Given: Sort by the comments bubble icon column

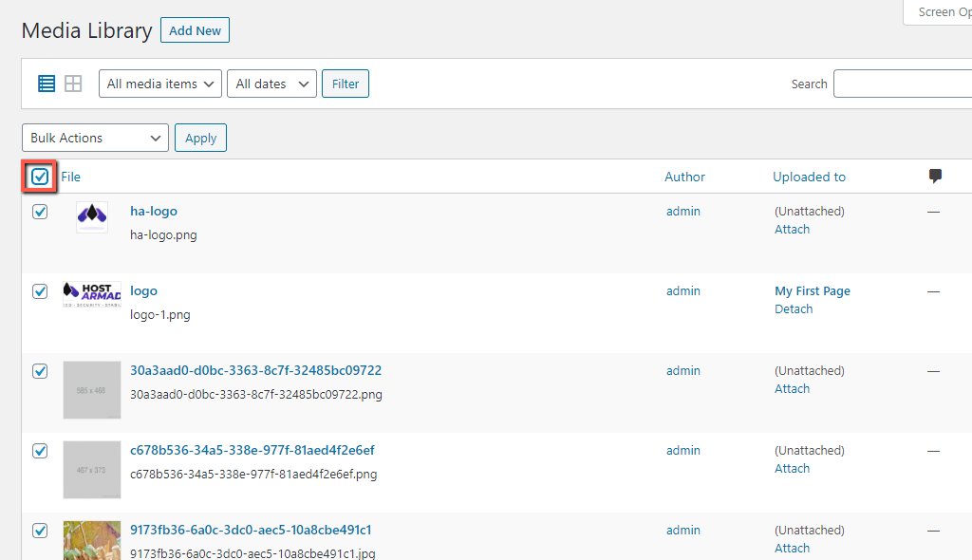Looking at the screenshot, I should click(935, 177).
